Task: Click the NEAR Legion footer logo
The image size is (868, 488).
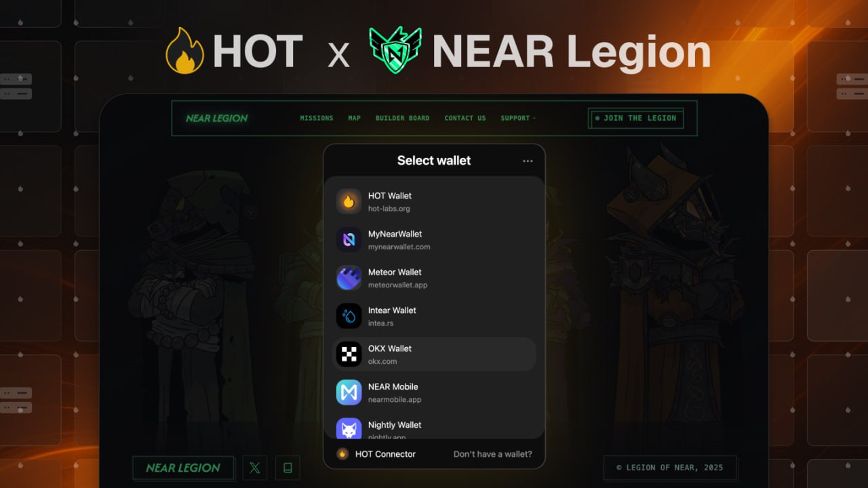Action: click(183, 468)
